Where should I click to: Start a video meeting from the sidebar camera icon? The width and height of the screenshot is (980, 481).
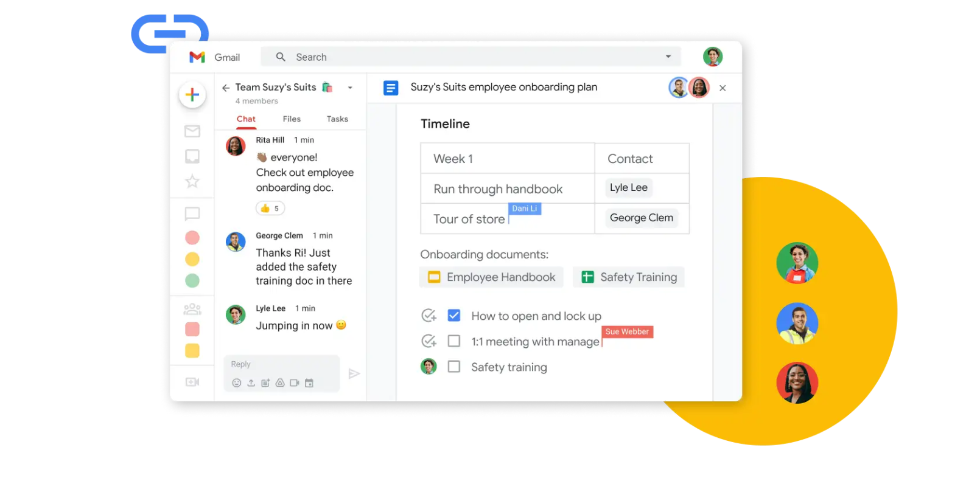pos(192,382)
